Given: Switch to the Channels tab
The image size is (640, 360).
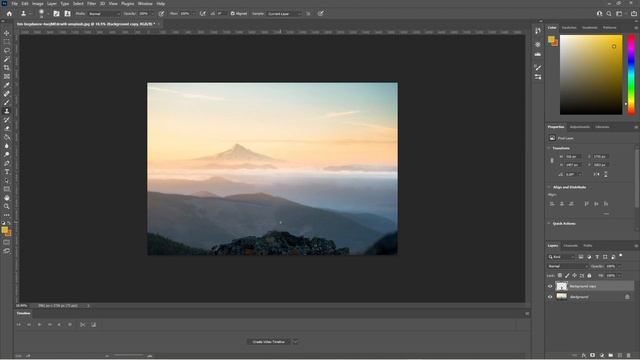Looking at the screenshot, I should click(x=571, y=246).
